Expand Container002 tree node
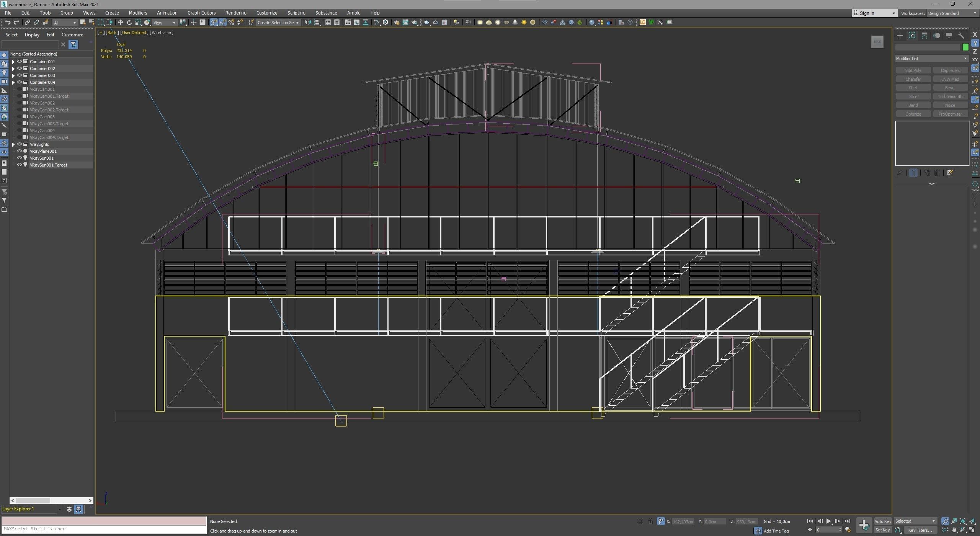Screen dimensions: 980x536 click(x=13, y=69)
